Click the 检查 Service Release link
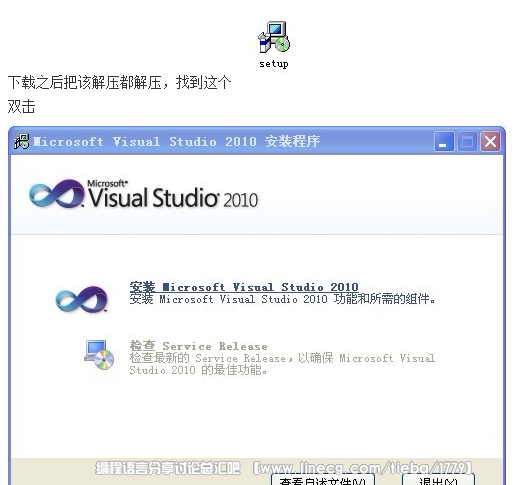 tap(198, 346)
